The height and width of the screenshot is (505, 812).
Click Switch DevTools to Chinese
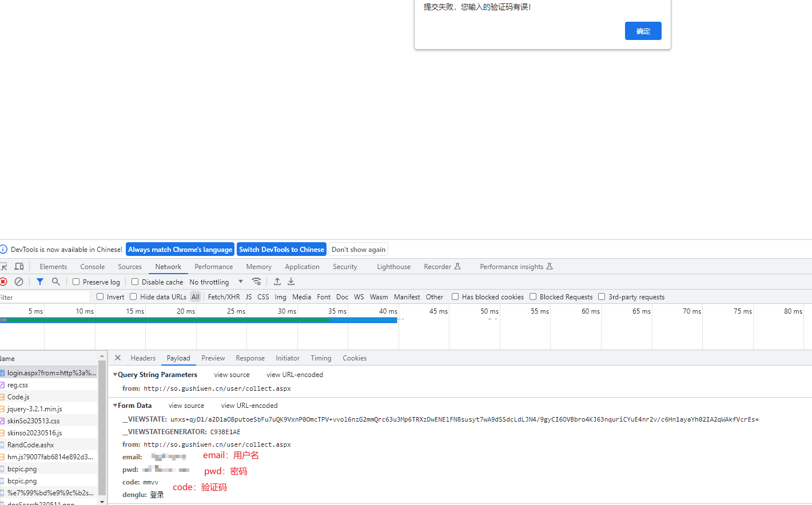tap(281, 250)
